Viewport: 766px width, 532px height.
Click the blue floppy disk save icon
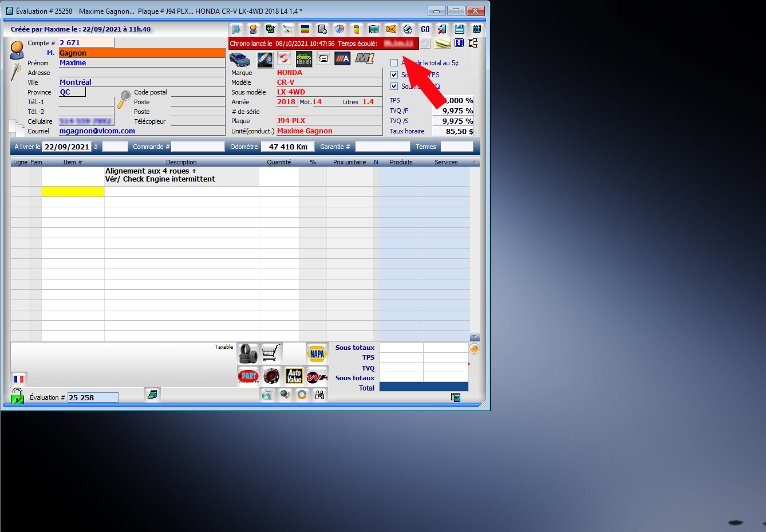[x=459, y=29]
